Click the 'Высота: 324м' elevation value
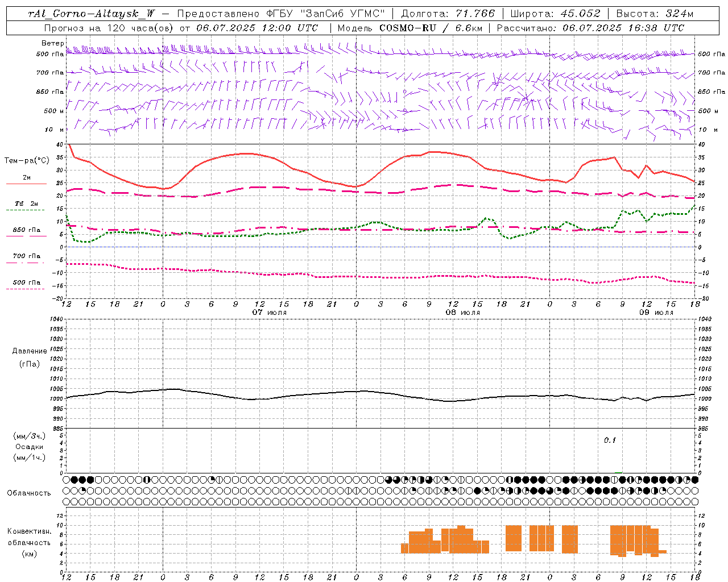 pyautogui.click(x=655, y=14)
